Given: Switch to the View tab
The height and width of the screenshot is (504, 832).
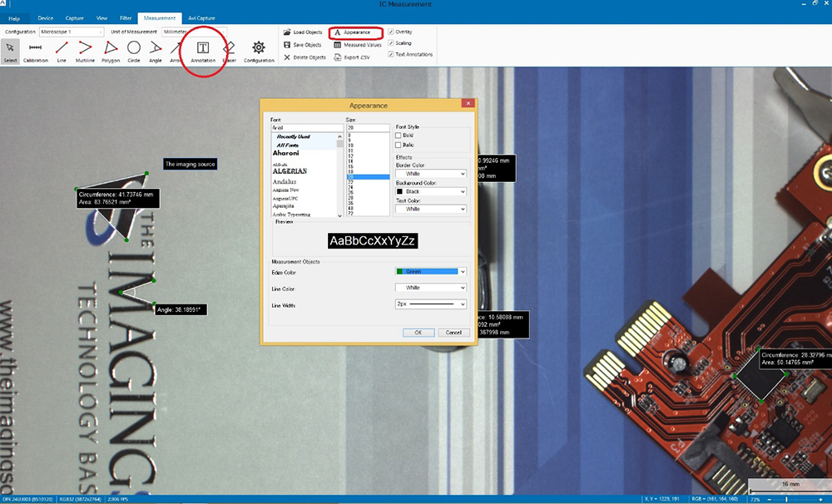Looking at the screenshot, I should coord(102,18).
